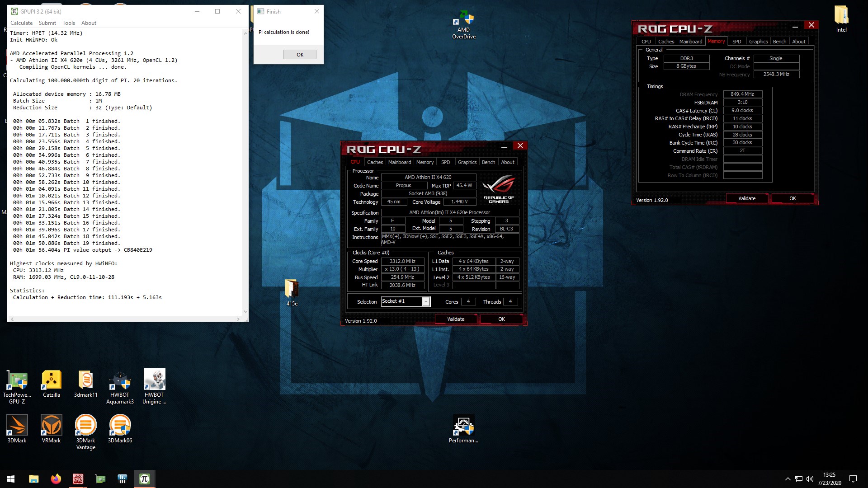Viewport: 868px width, 488px height.
Task: Switch to the Caches tab in the center CPU-Z window
Action: [x=375, y=162]
